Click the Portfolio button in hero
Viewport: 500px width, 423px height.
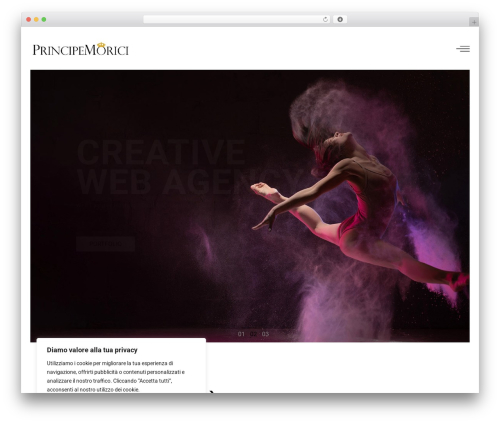coord(106,244)
